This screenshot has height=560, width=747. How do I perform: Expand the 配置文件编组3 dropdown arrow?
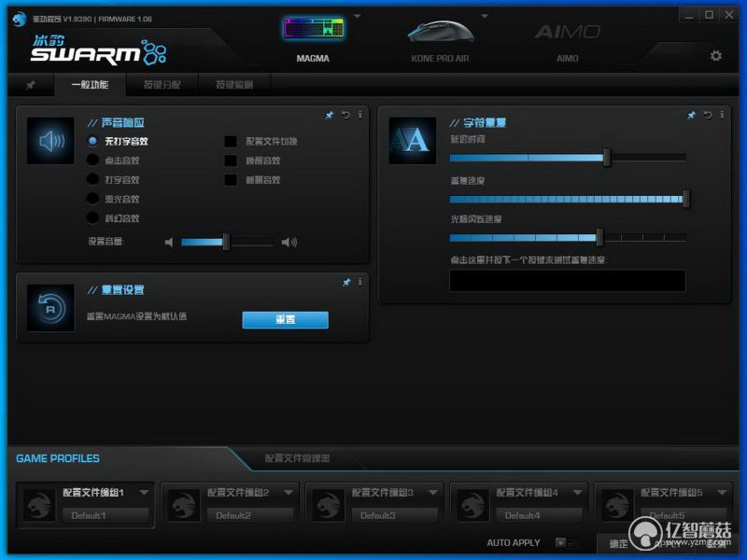click(x=433, y=492)
